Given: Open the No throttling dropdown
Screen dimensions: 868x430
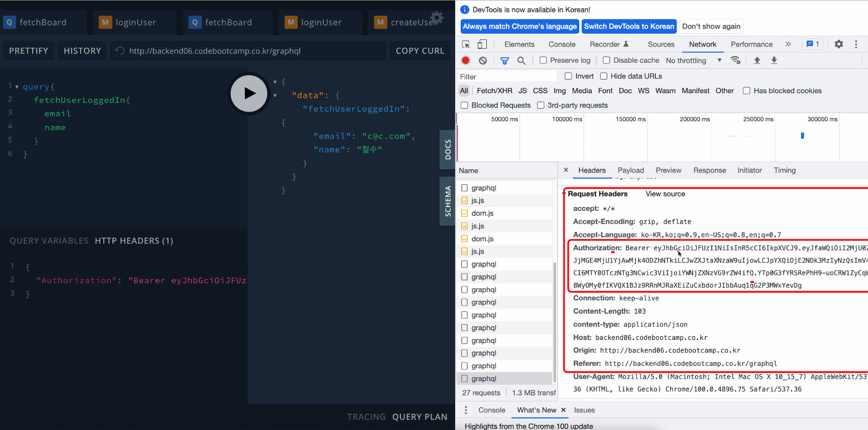Looking at the screenshot, I should [694, 60].
